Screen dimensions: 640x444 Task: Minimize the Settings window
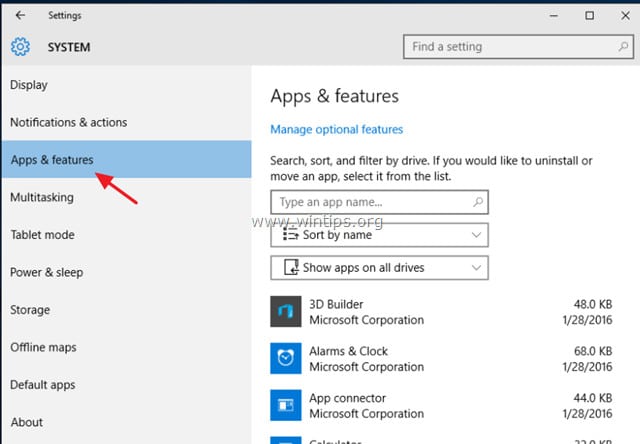point(554,16)
